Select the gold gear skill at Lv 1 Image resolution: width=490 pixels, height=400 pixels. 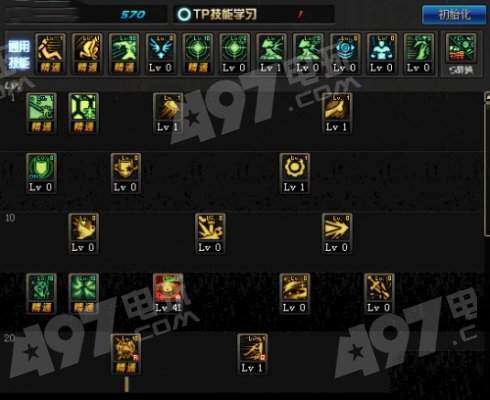click(x=294, y=173)
